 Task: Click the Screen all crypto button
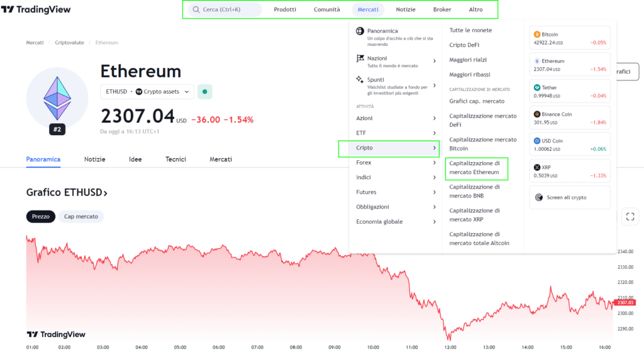click(570, 197)
